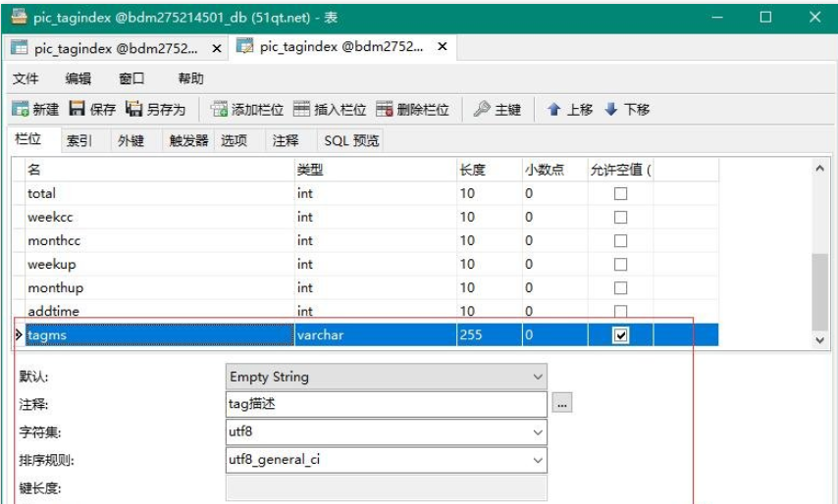838x504 pixels.
Task: Click the 删除栏位 (Delete Field) icon
Action: [x=385, y=110]
